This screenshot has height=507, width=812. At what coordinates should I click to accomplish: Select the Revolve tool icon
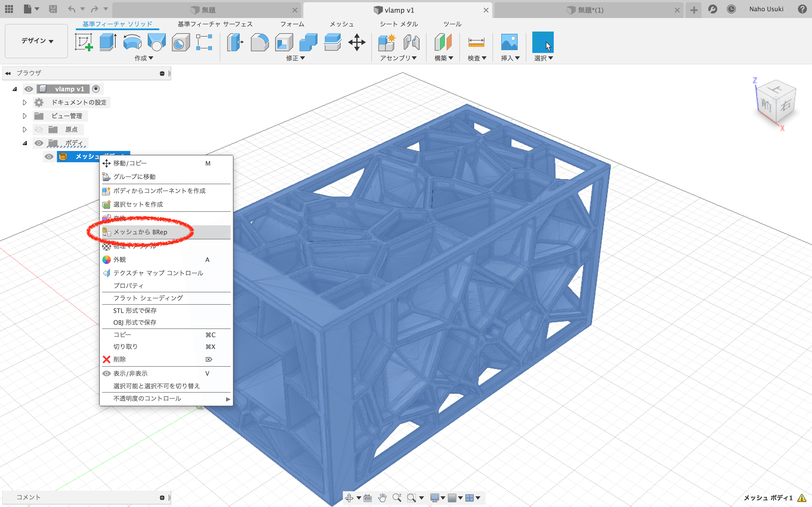132,42
